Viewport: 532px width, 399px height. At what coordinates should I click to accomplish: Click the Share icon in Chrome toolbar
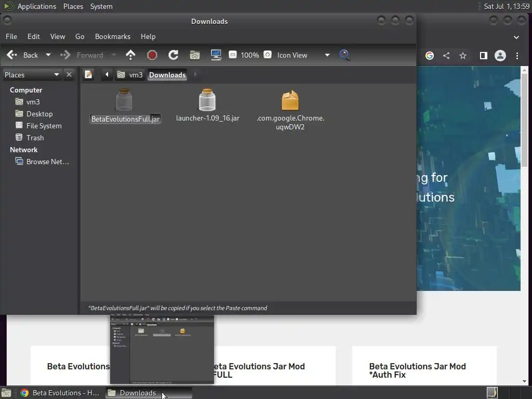pyautogui.click(x=446, y=55)
